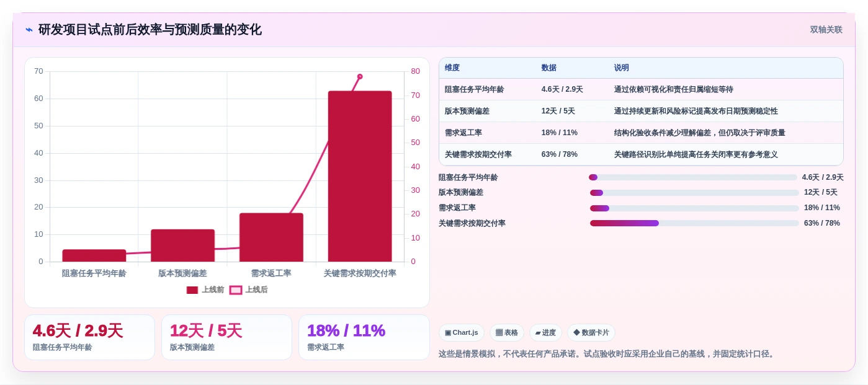Image resolution: width=868 pixels, height=385 pixels.
Task: Toggle the 上线后 legend item
Action: (x=249, y=290)
